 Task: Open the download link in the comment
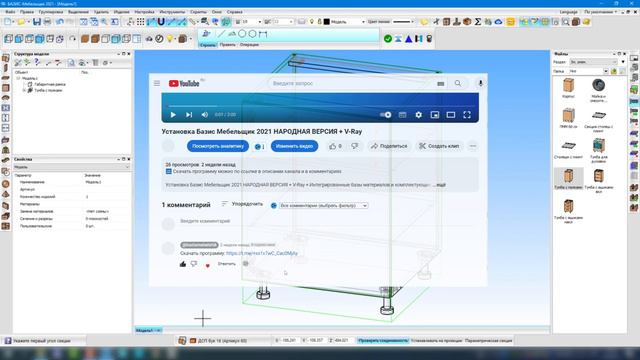[262, 253]
